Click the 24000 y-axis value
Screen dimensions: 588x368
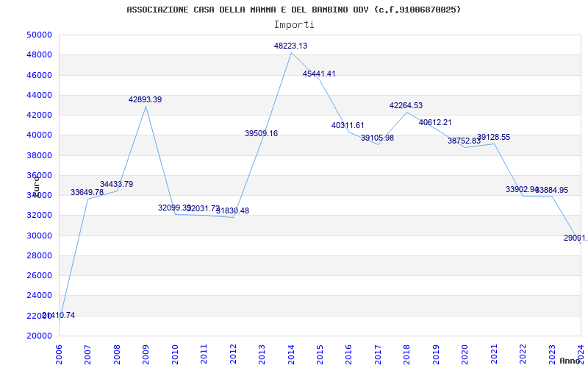coord(39,296)
